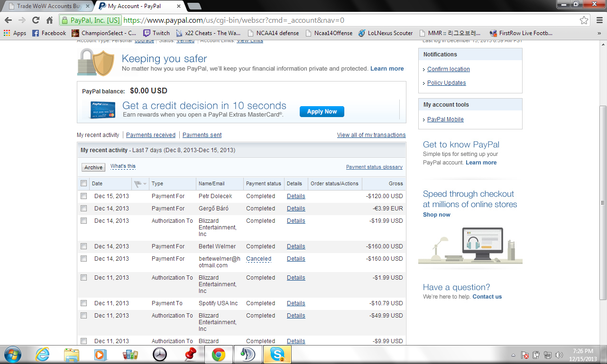
Task: Open the LoLNexus Scouter bookmark
Action: click(386, 33)
